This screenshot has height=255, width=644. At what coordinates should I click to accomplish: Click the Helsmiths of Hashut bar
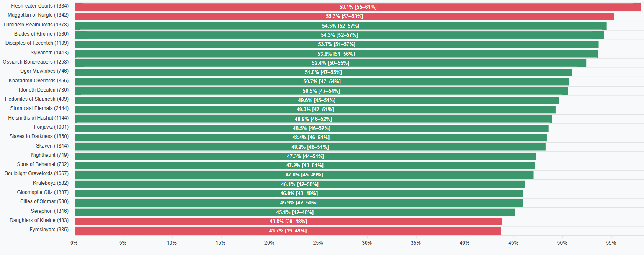(x=313, y=119)
